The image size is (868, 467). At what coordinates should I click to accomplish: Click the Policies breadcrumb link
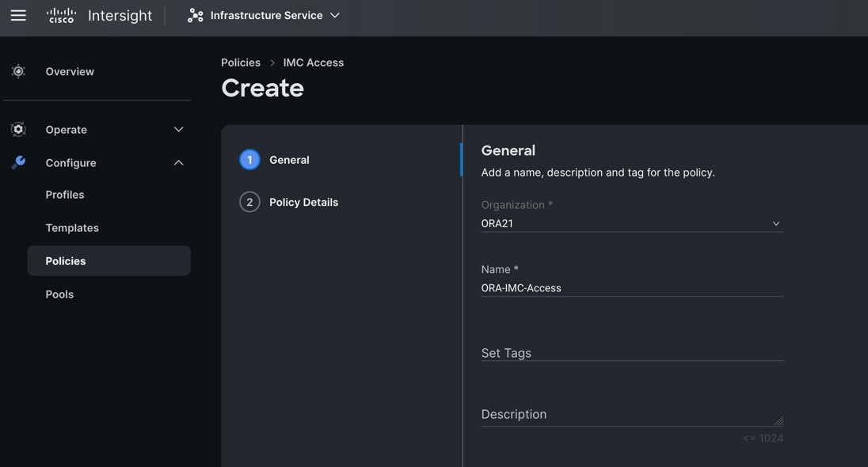(241, 63)
